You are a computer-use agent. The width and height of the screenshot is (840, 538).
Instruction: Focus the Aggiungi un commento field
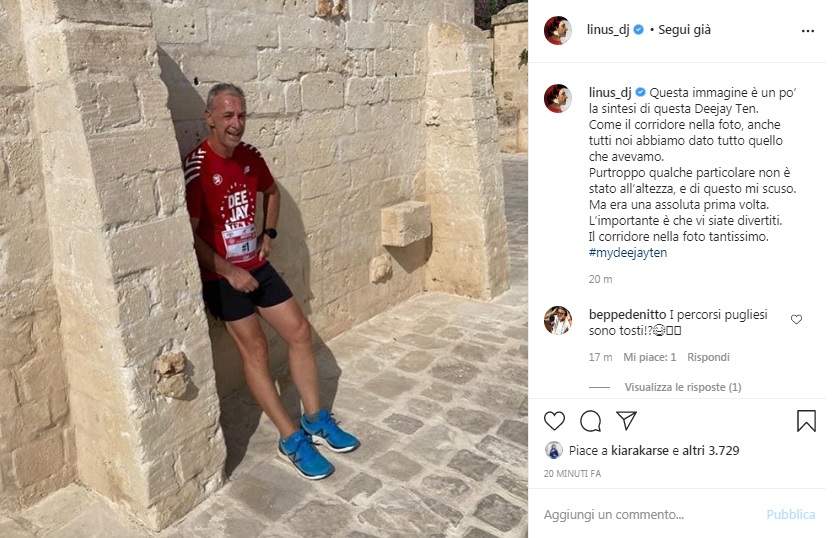coord(651,514)
